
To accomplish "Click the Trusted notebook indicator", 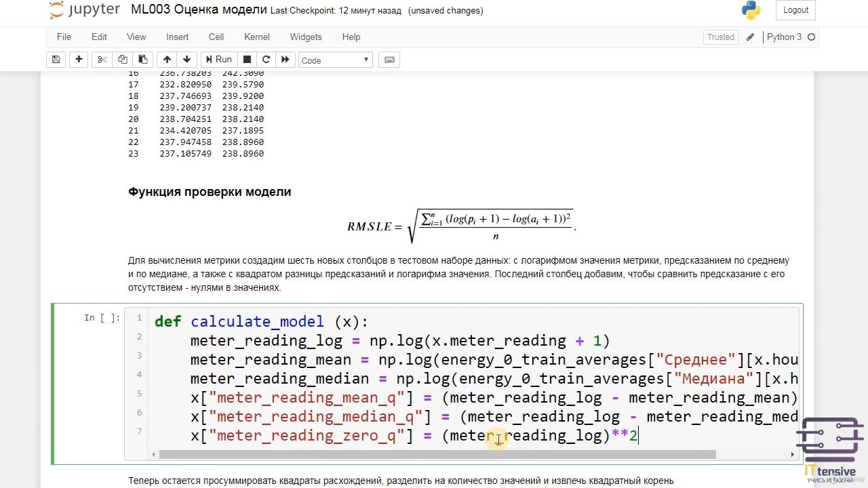I will click(x=721, y=37).
